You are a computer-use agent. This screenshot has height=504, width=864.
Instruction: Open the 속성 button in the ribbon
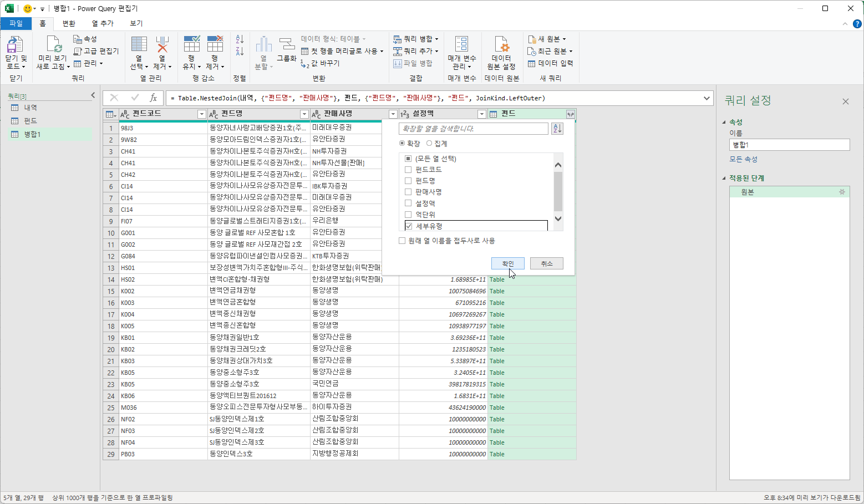click(85, 39)
